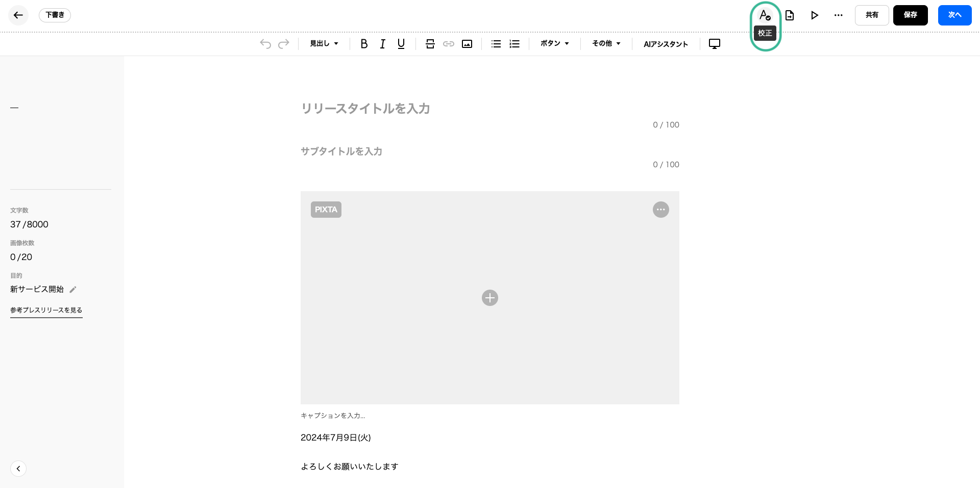Click the document file icon
The height and width of the screenshot is (488, 980).
click(790, 15)
